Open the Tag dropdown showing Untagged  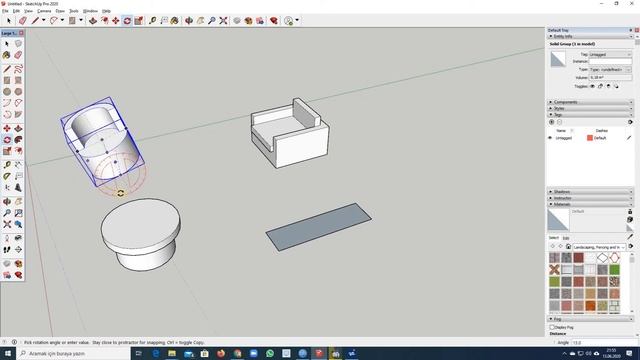point(610,54)
